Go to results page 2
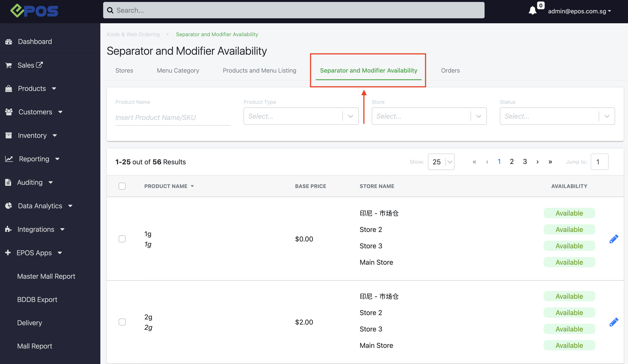The height and width of the screenshot is (364, 628). (512, 162)
